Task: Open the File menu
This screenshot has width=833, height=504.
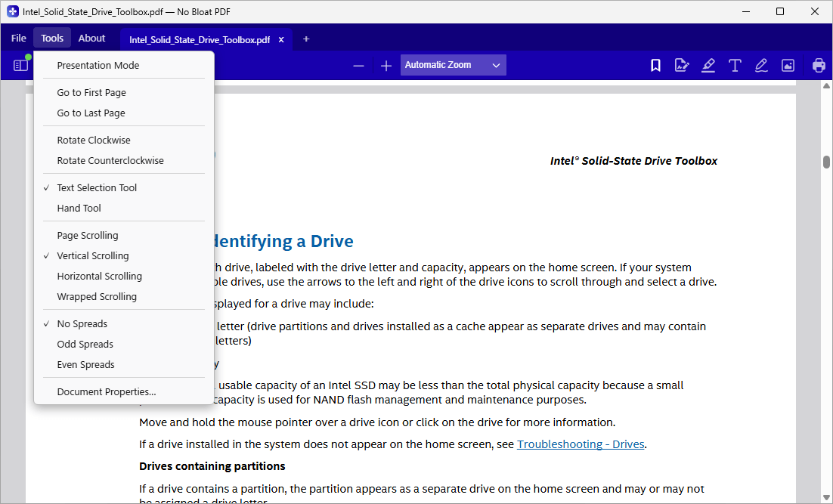Action: [x=19, y=39]
